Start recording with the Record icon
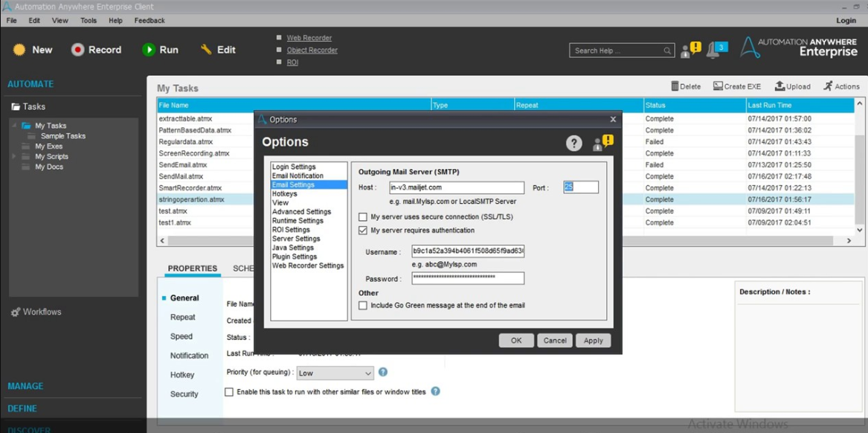868x433 pixels. [x=77, y=50]
